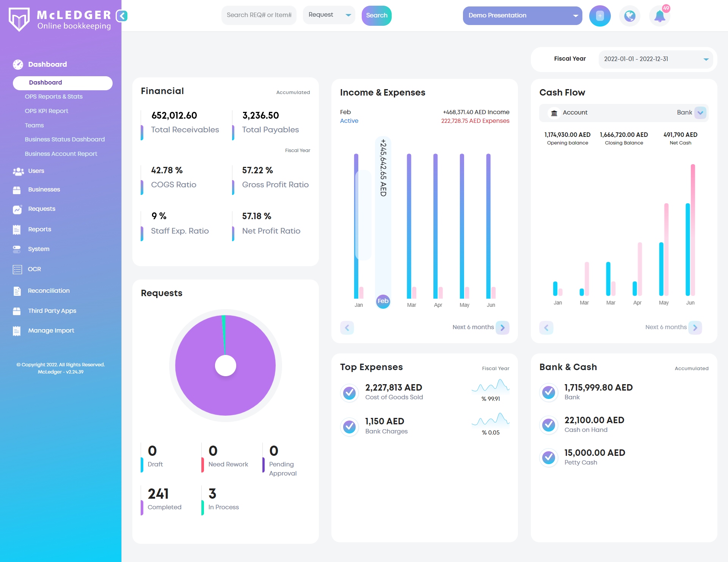The width and height of the screenshot is (728, 562).
Task: Click Closing Balance 1,666,720.00 AED
Action: [624, 135]
